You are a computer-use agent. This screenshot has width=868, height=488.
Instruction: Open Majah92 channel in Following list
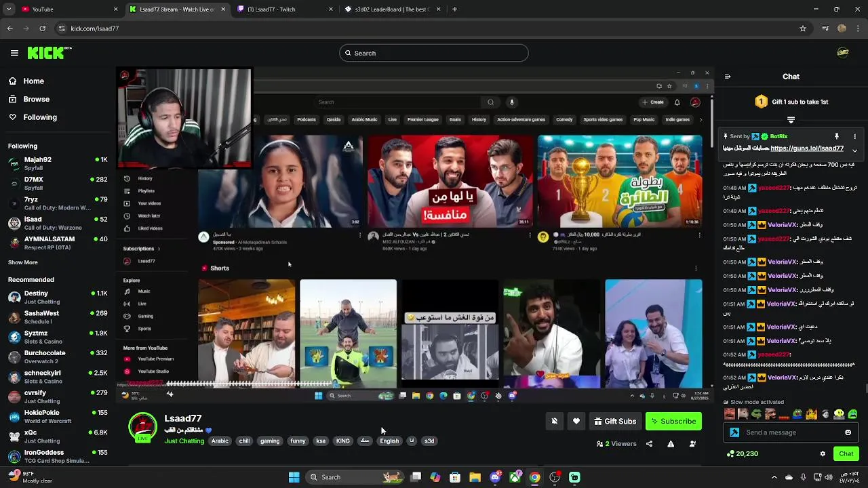58,163
